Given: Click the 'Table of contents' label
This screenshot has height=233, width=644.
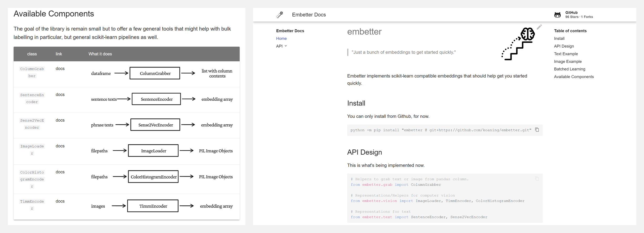Looking at the screenshot, I should (570, 31).
